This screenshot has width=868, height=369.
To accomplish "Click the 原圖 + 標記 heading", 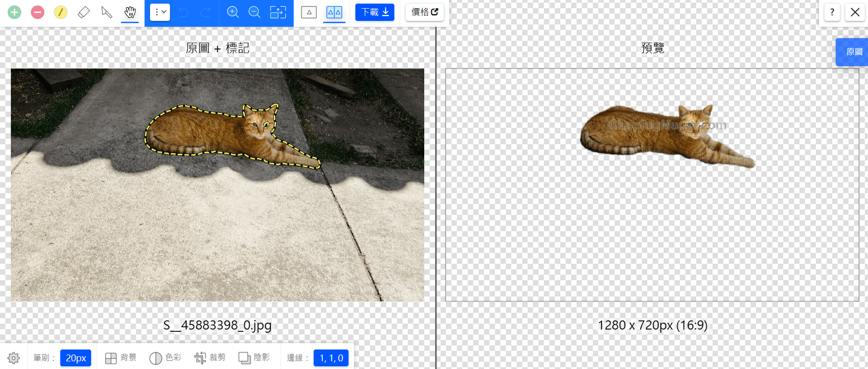I will click(x=218, y=48).
